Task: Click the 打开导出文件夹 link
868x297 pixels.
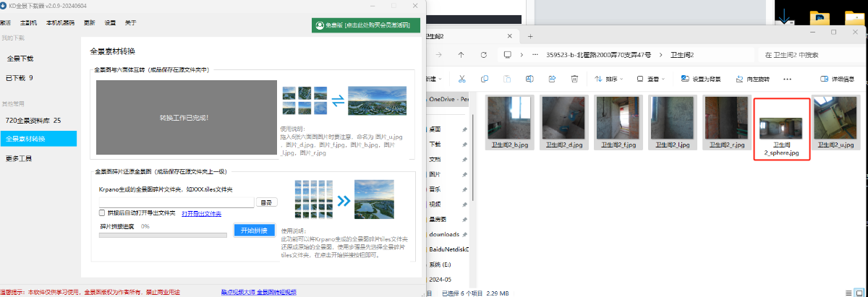Action: pyautogui.click(x=201, y=213)
